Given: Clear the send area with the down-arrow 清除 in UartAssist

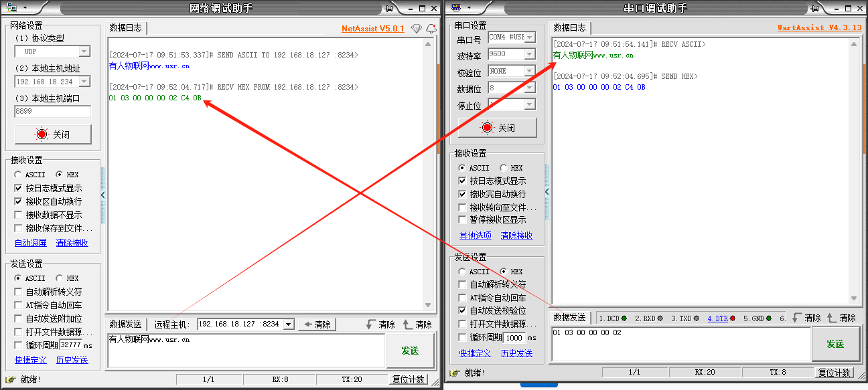Looking at the screenshot, I should click(806, 318).
